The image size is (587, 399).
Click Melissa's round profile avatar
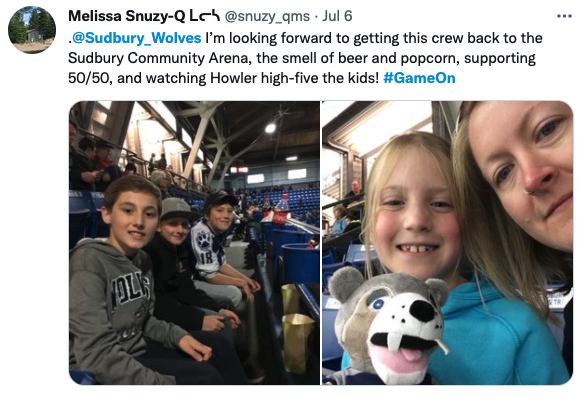[32, 30]
